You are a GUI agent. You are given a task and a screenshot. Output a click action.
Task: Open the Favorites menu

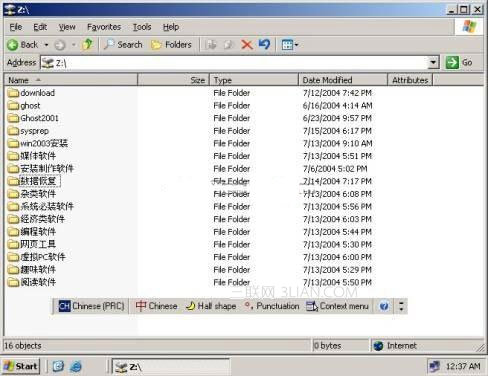(104, 27)
